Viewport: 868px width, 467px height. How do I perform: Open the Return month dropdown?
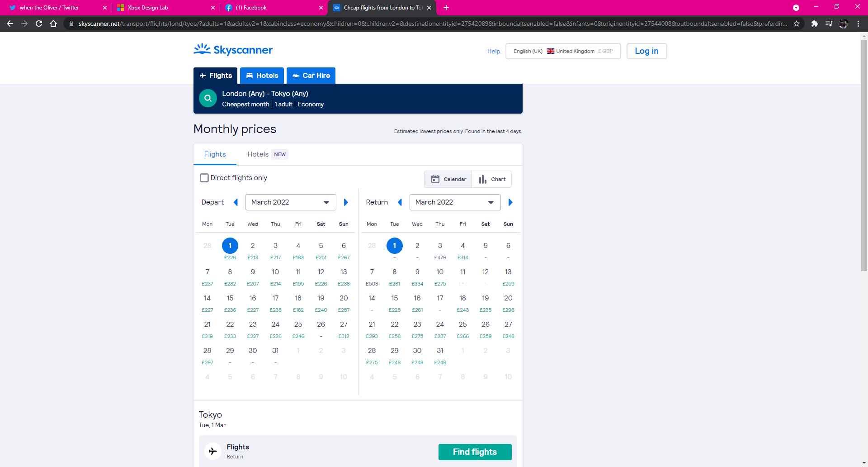(x=455, y=202)
